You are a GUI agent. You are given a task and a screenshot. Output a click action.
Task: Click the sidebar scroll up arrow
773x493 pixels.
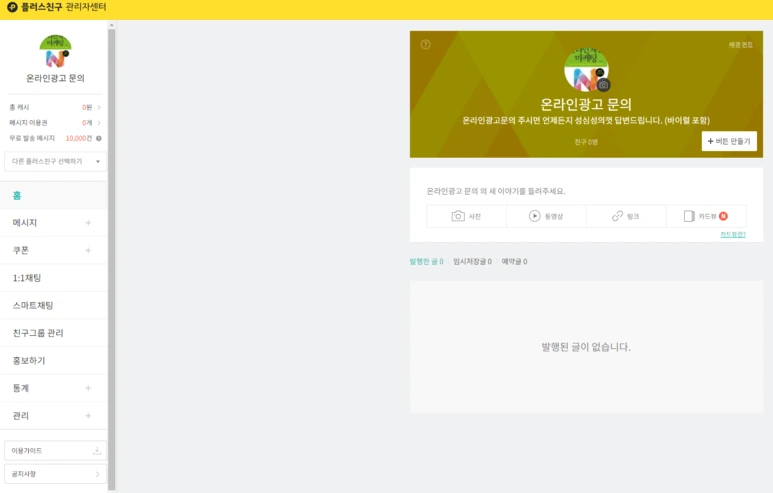111,25
